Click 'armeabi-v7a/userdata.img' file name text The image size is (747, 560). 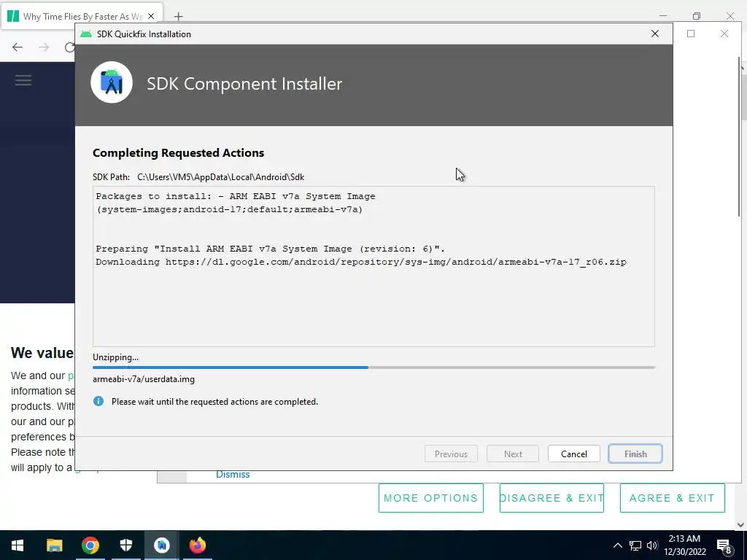click(x=144, y=379)
